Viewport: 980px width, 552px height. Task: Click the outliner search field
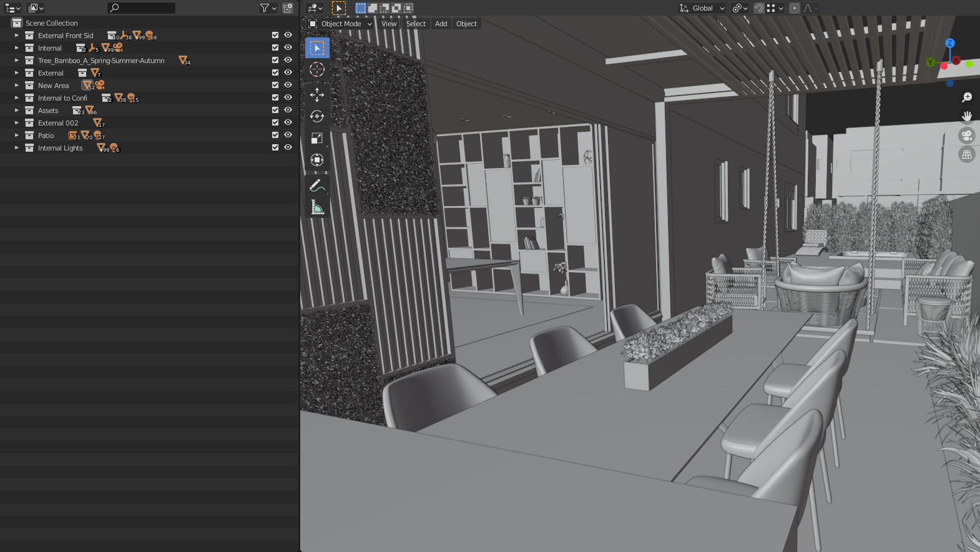141,8
